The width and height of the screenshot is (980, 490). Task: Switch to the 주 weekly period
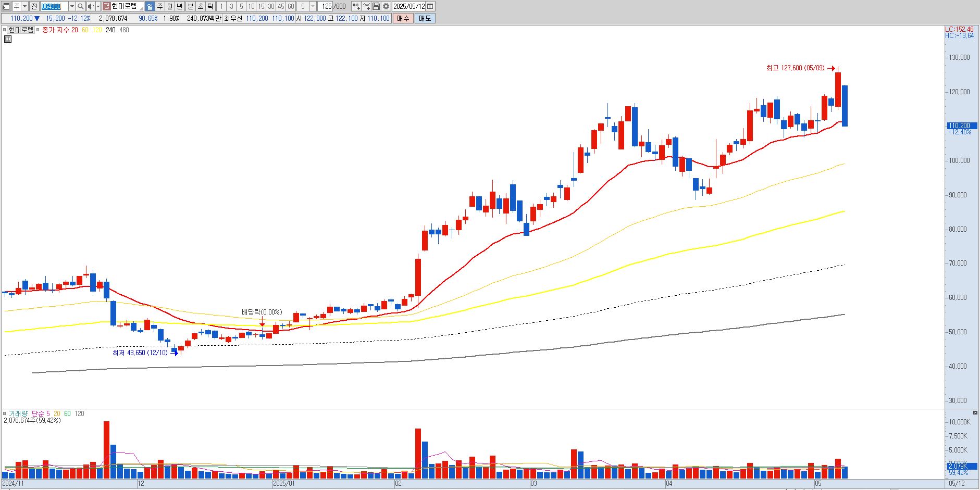pyautogui.click(x=159, y=6)
